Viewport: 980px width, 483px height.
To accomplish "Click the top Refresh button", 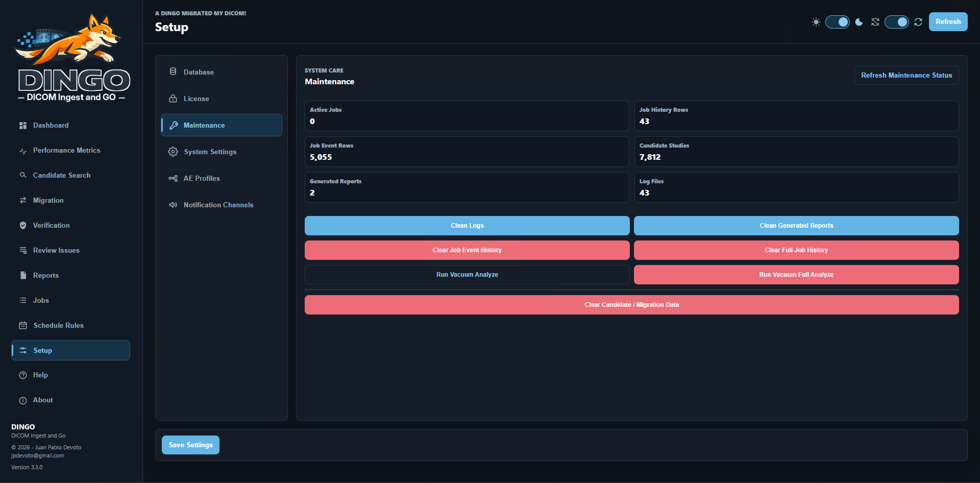I will click(x=948, y=22).
